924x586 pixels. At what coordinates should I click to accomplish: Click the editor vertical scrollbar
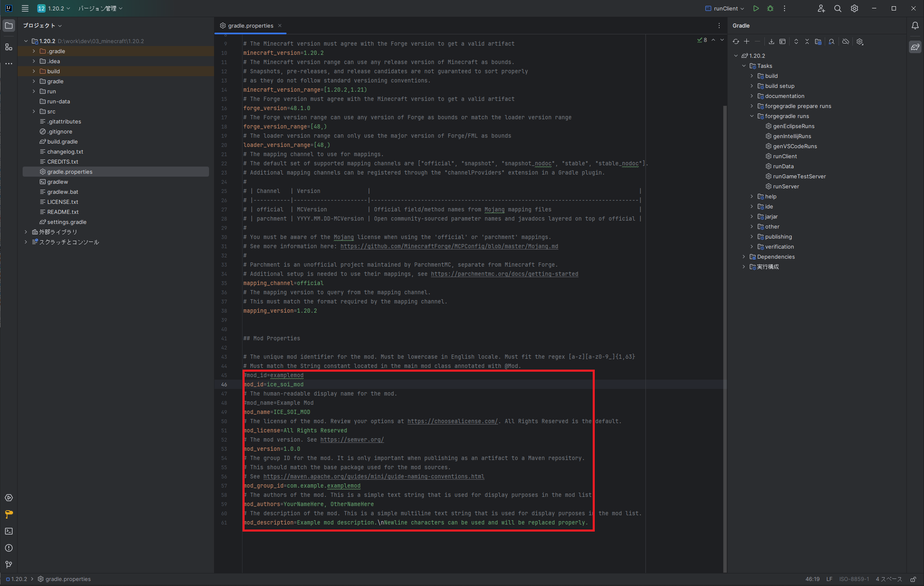coord(725,339)
